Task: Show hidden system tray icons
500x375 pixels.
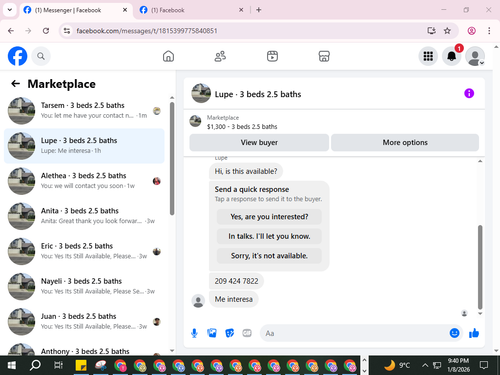Action: click(x=425, y=365)
